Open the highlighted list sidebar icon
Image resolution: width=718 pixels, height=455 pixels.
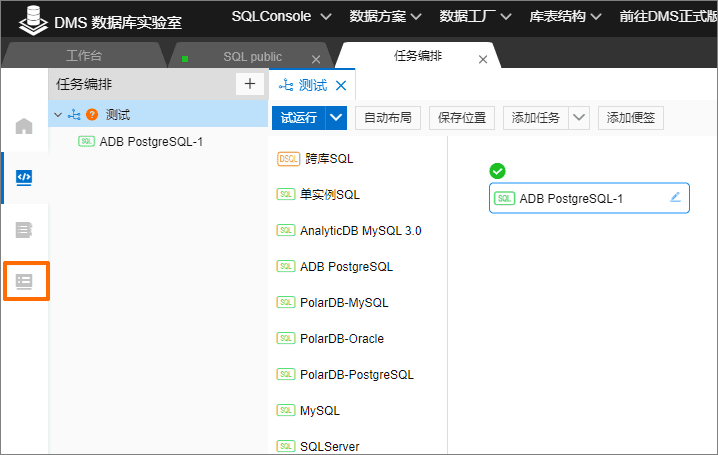pyautogui.click(x=24, y=282)
